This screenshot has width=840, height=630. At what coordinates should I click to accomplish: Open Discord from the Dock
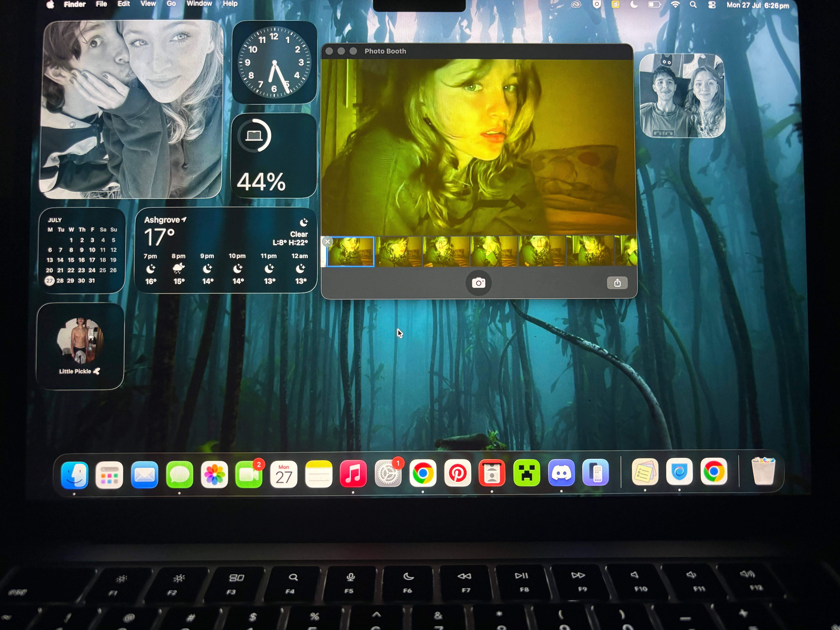pyautogui.click(x=561, y=473)
